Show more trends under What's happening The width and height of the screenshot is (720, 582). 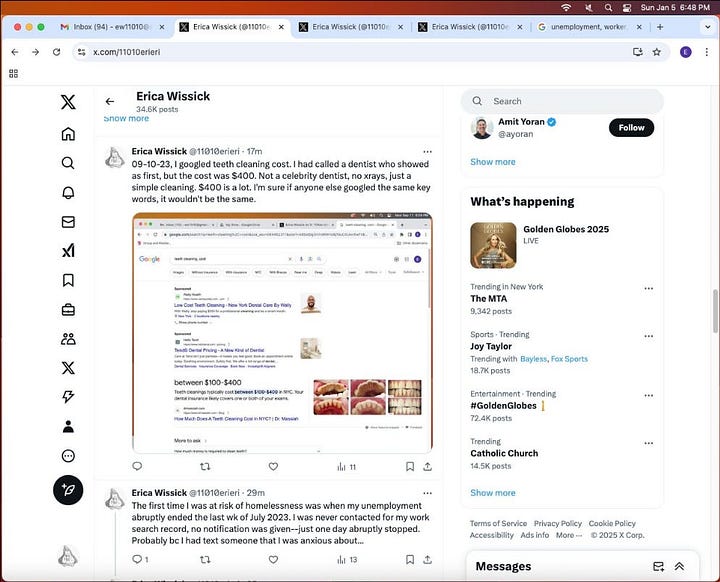click(x=493, y=492)
